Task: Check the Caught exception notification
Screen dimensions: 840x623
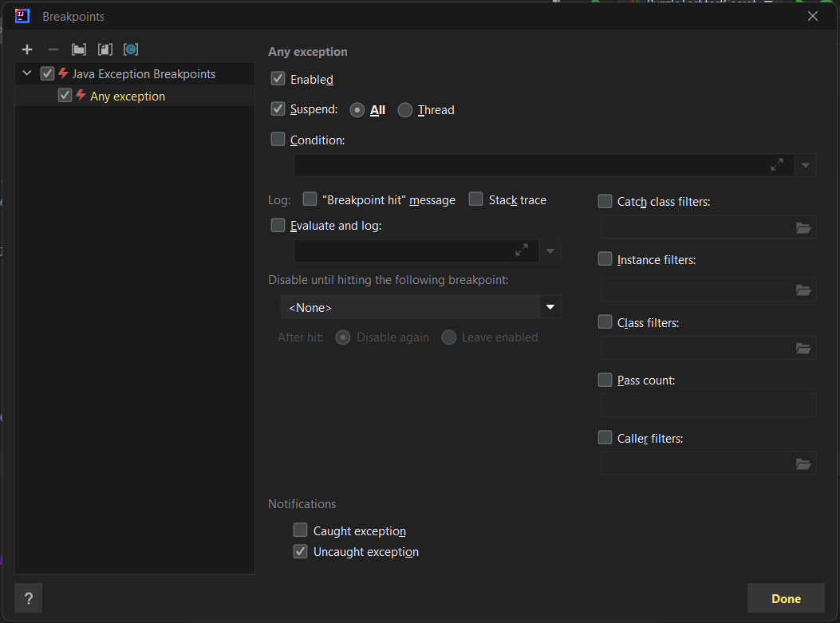Action: [x=300, y=530]
